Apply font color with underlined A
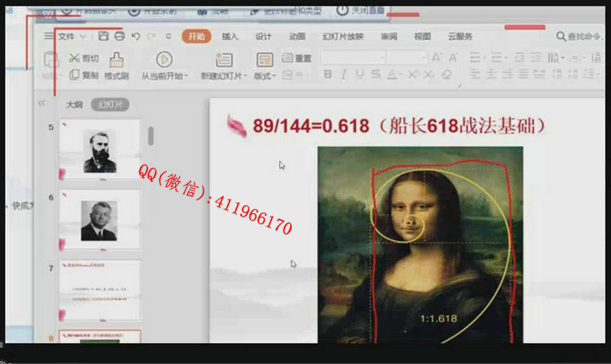This screenshot has width=611, height=364. (392, 74)
